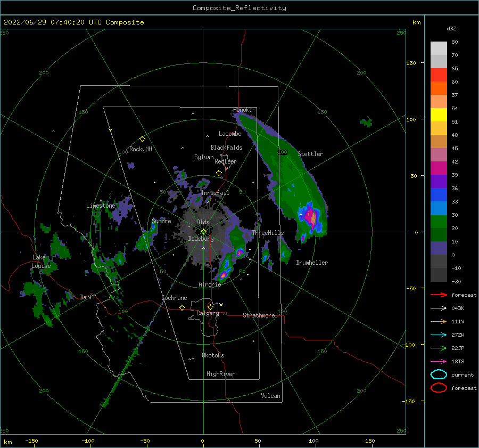Click the yellow radar site marker at center

203,232
